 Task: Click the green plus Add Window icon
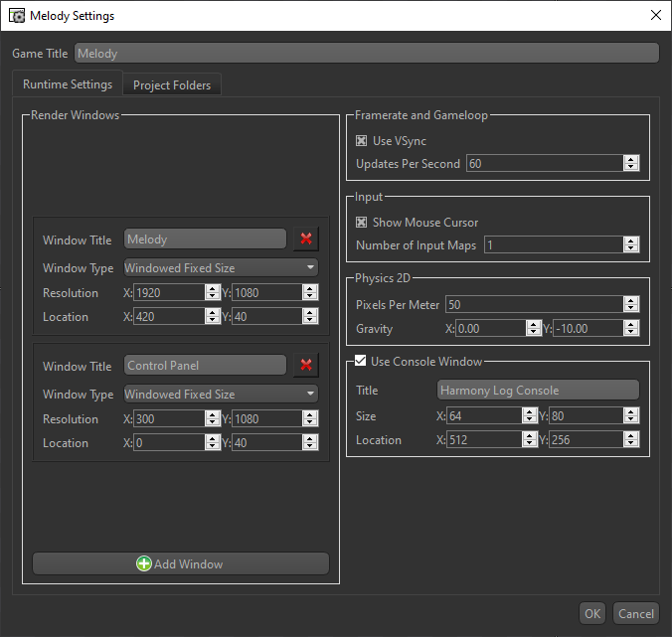pos(144,563)
